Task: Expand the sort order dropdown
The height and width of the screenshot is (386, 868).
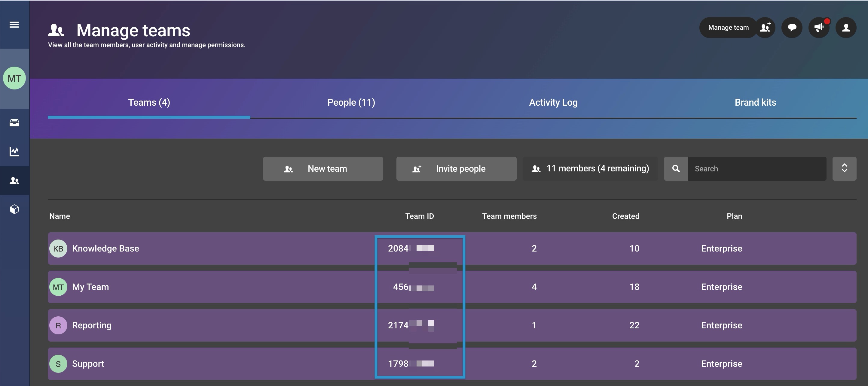Action: 844,169
